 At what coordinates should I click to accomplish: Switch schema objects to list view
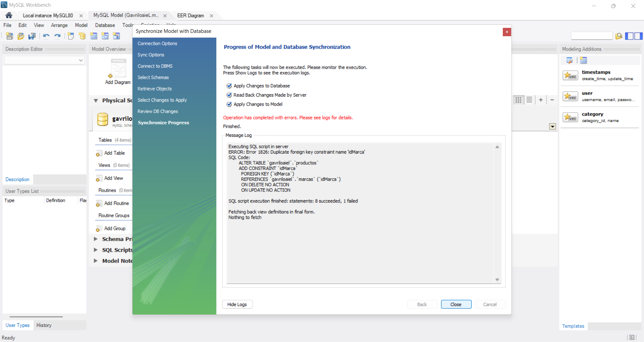529,100
